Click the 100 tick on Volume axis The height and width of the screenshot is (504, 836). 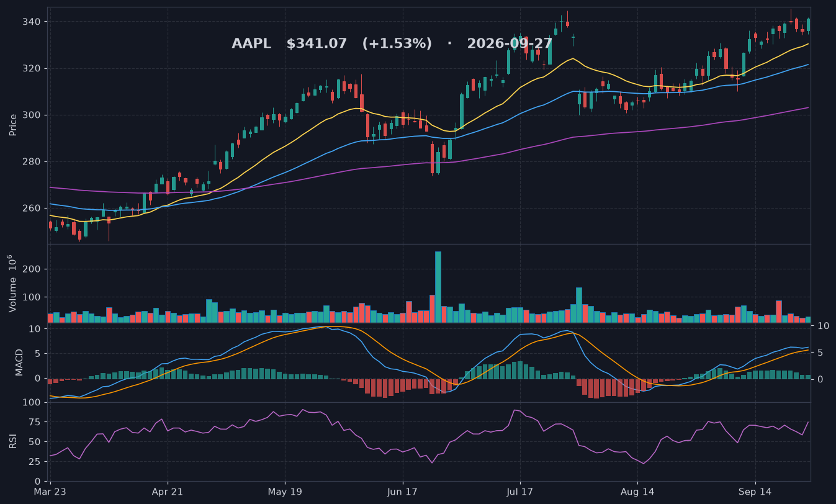[31, 297]
